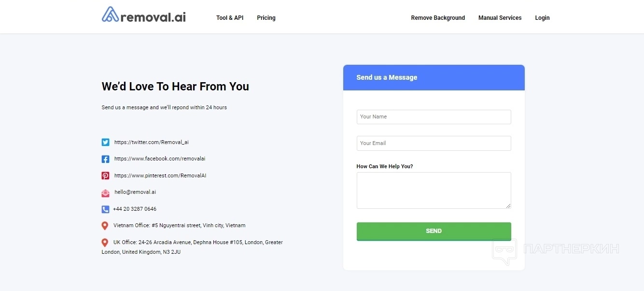Open the Manual Services nav item
644x291 pixels.
tap(500, 18)
